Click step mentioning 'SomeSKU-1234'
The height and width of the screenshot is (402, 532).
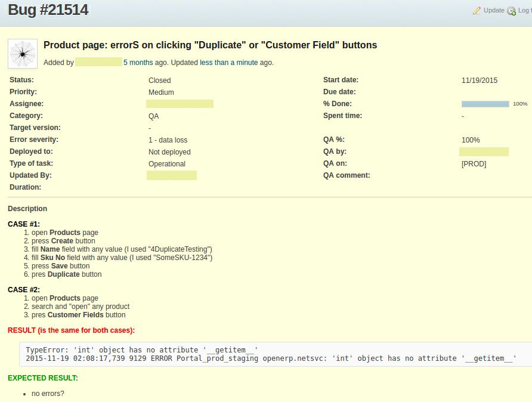click(x=122, y=258)
